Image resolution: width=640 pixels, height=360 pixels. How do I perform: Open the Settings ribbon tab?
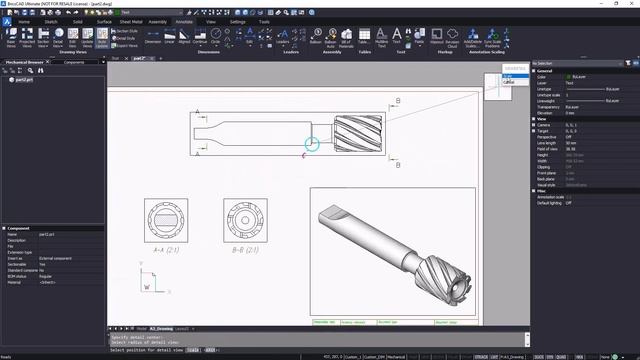point(238,22)
